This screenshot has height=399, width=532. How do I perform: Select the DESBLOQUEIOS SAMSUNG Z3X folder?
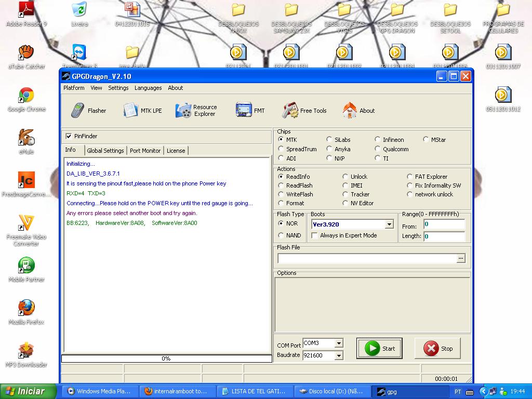pyautogui.click(x=291, y=17)
